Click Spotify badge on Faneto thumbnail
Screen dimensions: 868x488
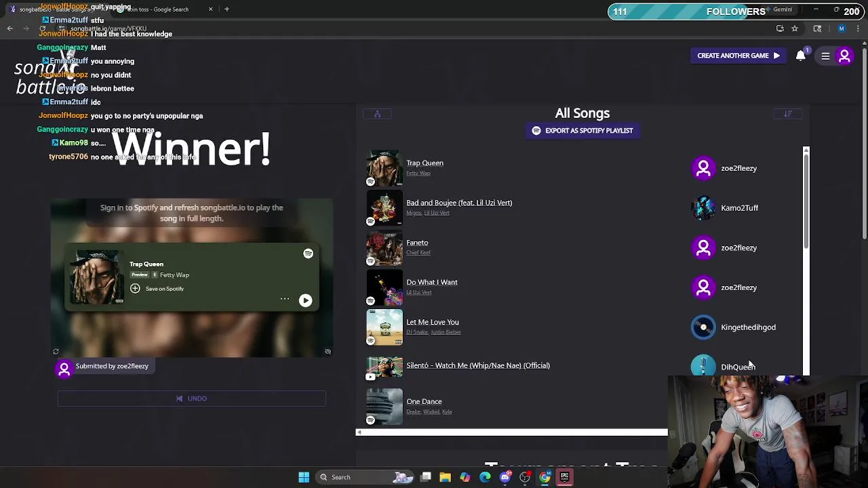(x=370, y=261)
